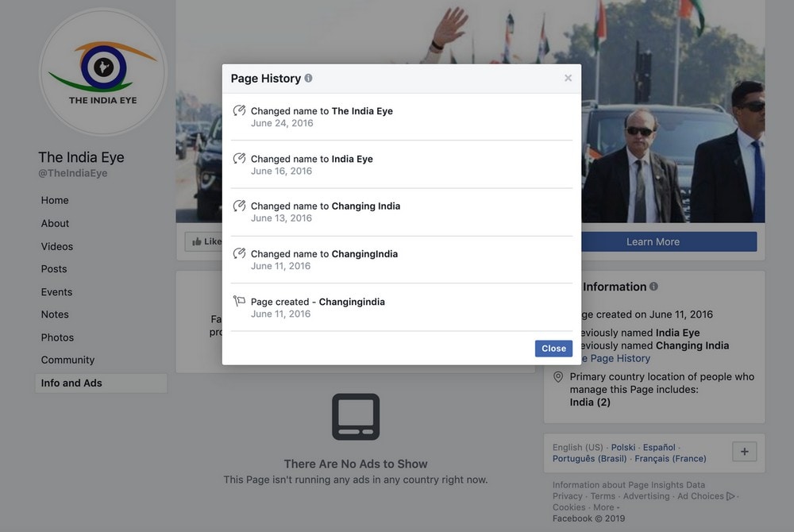
Task: Click the edit icon beside Changing India entry
Action: coord(239,206)
